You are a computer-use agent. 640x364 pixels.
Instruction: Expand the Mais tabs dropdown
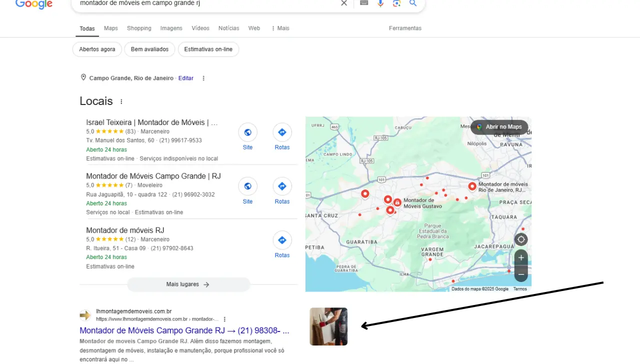pos(280,28)
